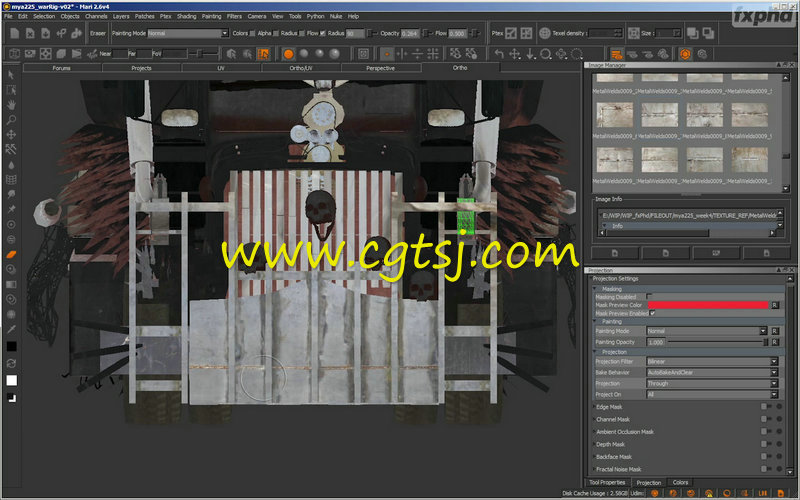Uncheck the Flow checkbox
Screen dimensions: 800x500
(x=322, y=33)
